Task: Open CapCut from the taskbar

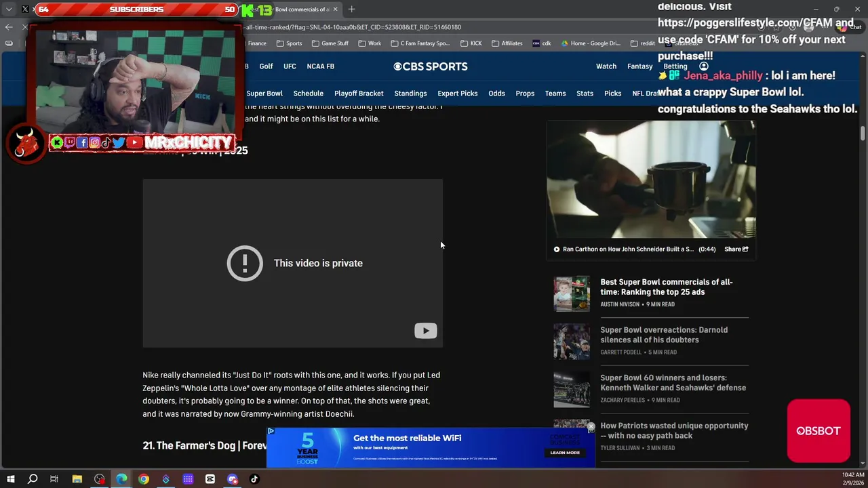Action: pos(210,479)
